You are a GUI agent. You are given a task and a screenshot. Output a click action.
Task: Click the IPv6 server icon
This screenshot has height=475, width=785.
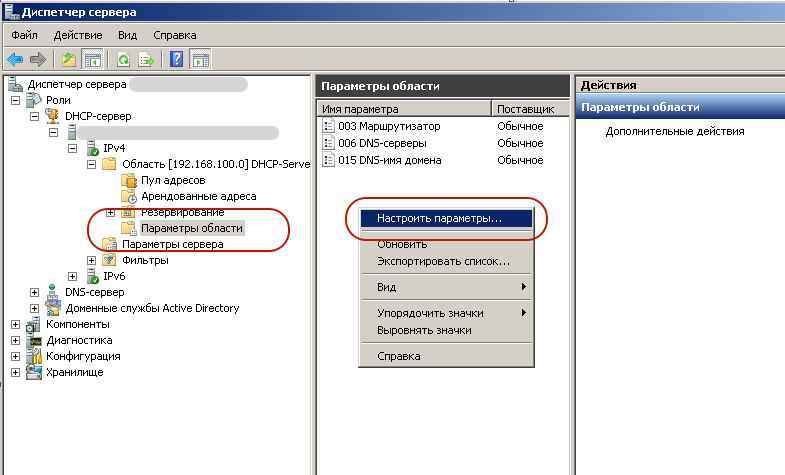click(x=92, y=276)
